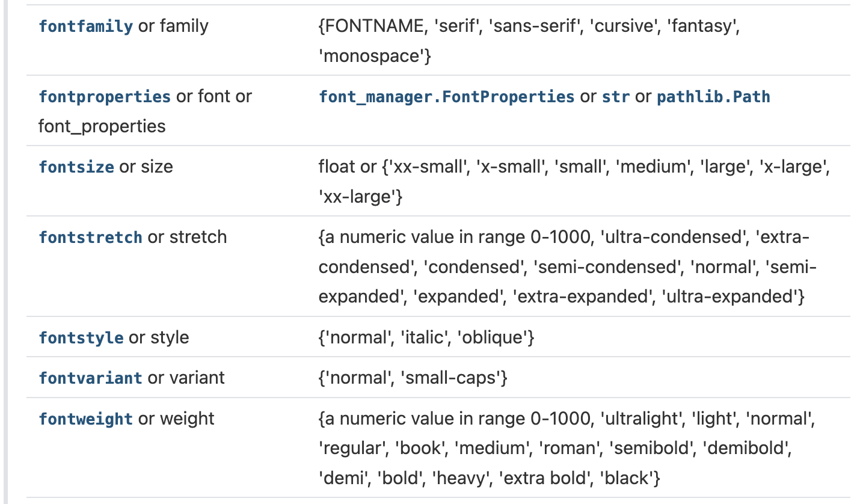
Task: Open the fontsize property link
Action: [x=76, y=167]
